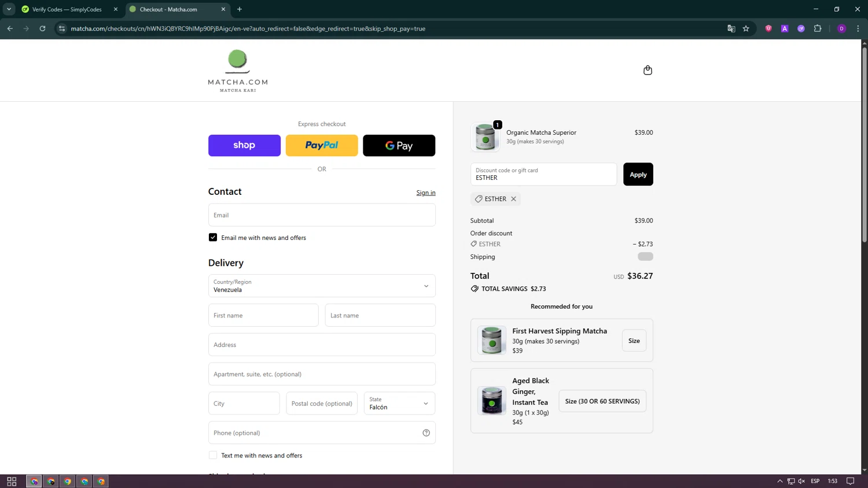Click the total amount $36.27

point(640,276)
